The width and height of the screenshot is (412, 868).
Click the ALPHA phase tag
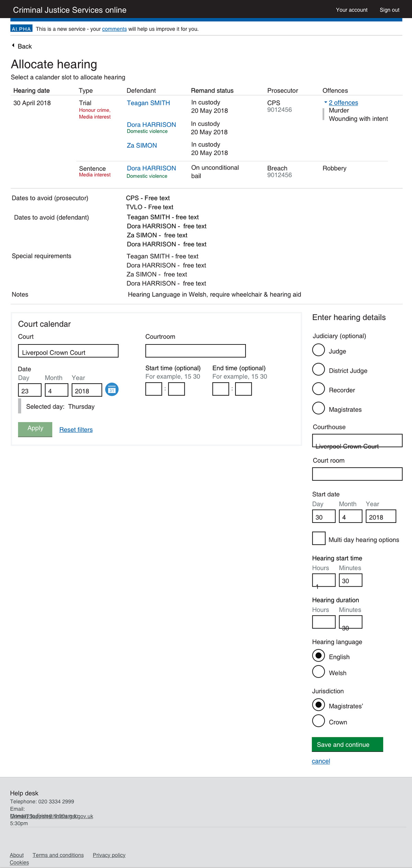(21, 28)
